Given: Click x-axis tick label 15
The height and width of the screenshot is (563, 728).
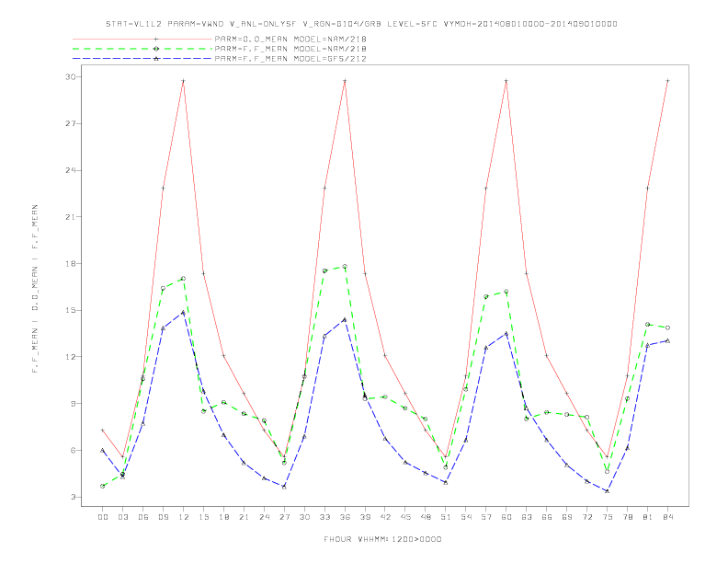Looking at the screenshot, I should (x=203, y=517).
